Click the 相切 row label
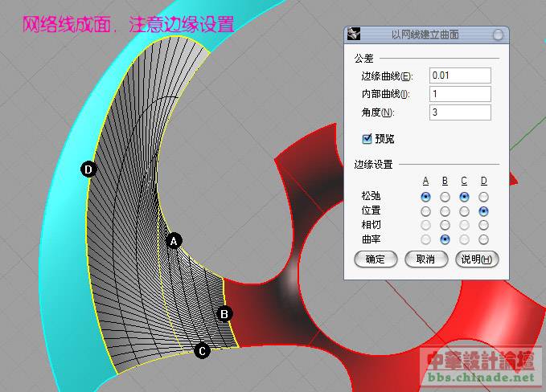The width and height of the screenshot is (546, 392). [x=371, y=225]
